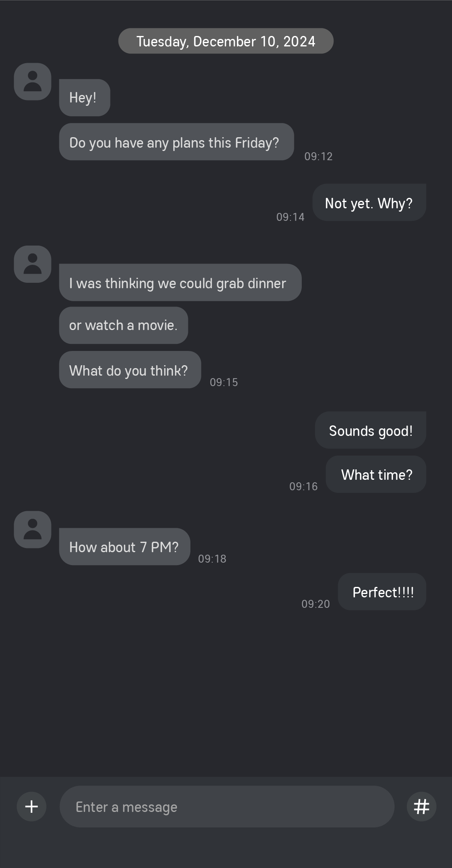This screenshot has width=452, height=868.
Task: Tap the "What time?" sent bubble
Action: pyautogui.click(x=376, y=474)
